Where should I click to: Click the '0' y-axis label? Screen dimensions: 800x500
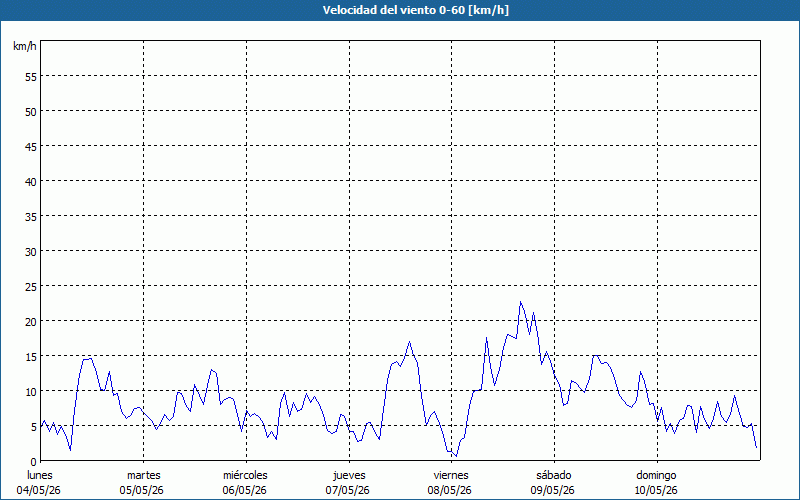[x=34, y=462]
